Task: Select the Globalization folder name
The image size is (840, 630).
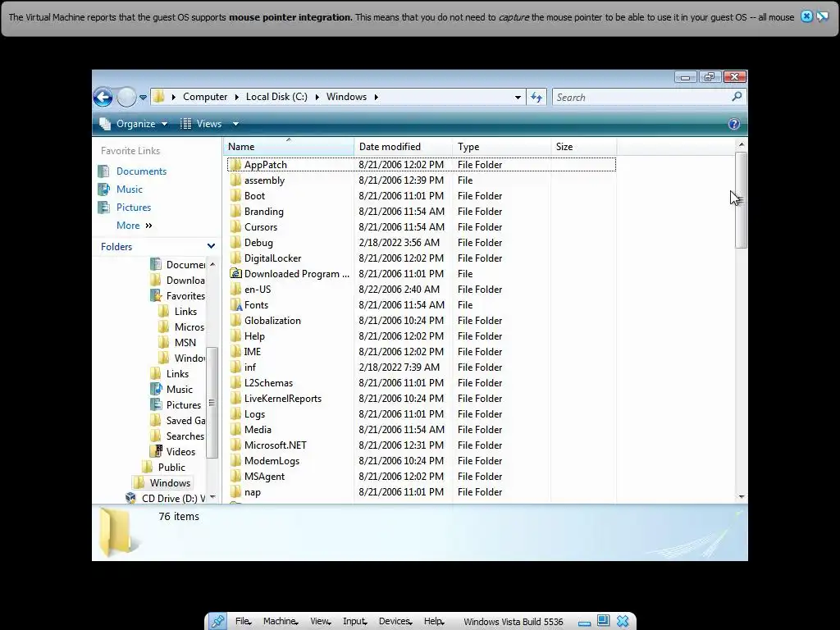Action: click(x=272, y=321)
